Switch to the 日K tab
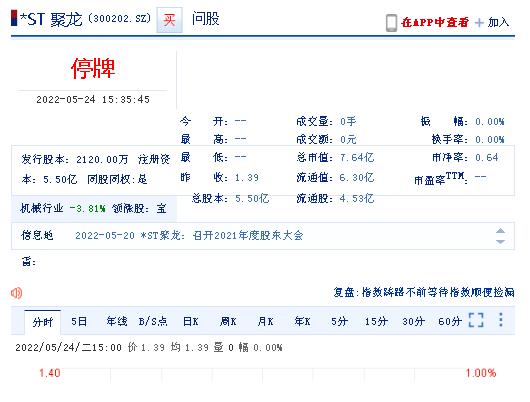530x402 pixels. (x=191, y=321)
